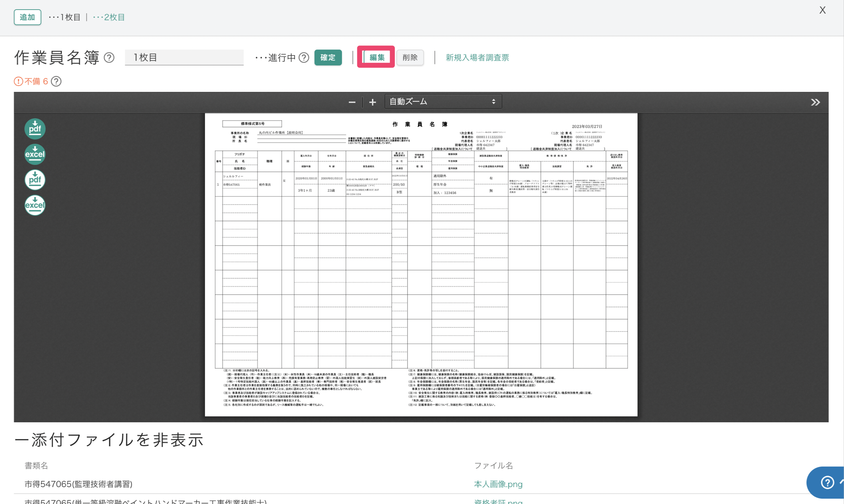Open help icon next to 作業員名簿 title
The width and height of the screenshot is (844, 504).
click(x=109, y=58)
